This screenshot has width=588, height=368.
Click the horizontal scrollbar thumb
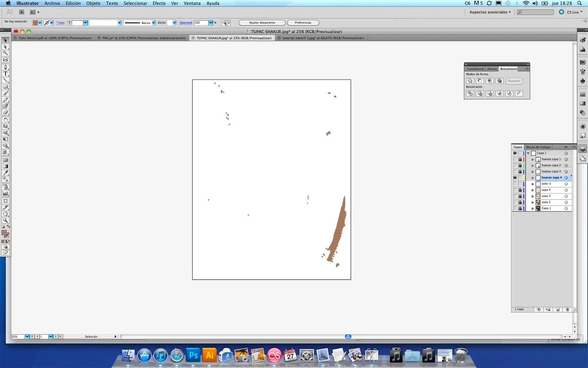coord(348,337)
